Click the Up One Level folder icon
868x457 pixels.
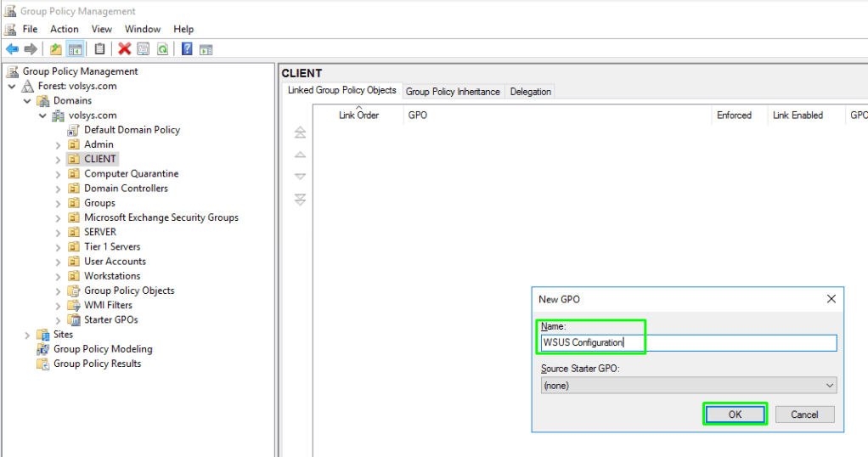(56, 49)
